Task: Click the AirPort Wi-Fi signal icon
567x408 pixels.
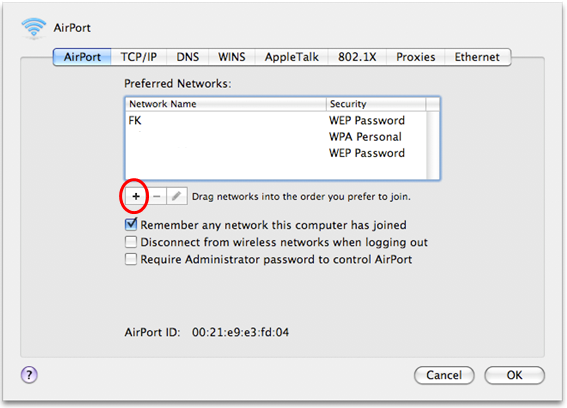Action: coord(34,27)
